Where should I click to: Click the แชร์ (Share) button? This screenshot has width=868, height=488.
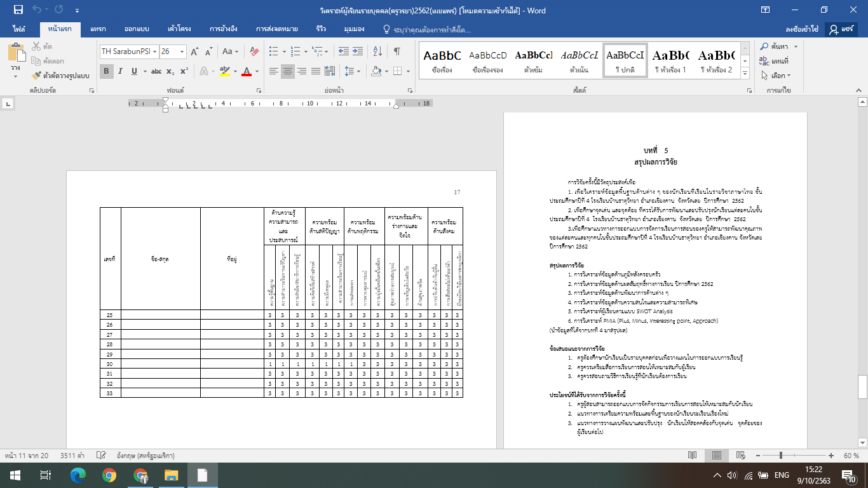pyautogui.click(x=843, y=29)
